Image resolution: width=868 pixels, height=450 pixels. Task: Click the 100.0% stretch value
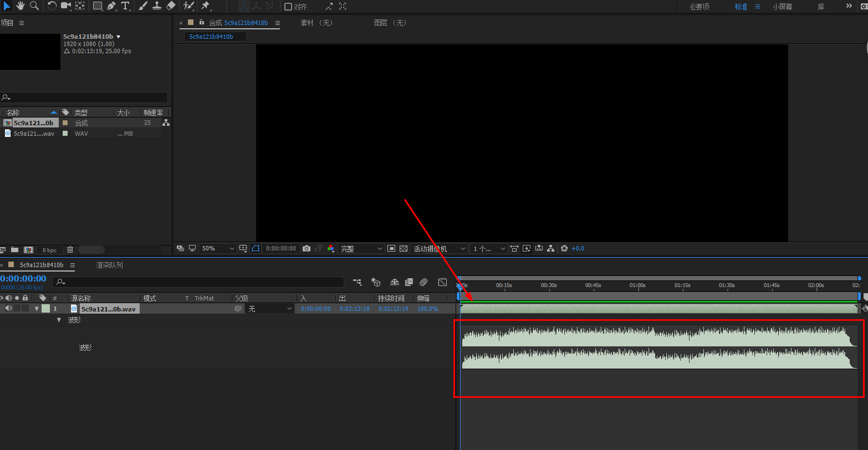pyautogui.click(x=427, y=309)
